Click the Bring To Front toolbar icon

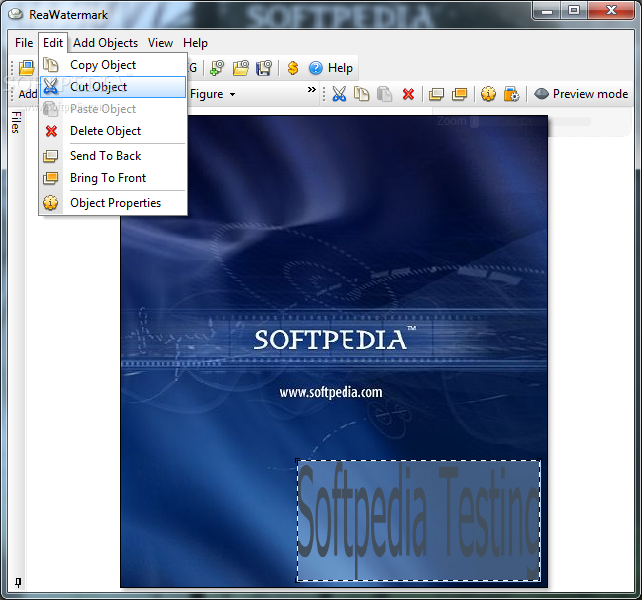pos(459,94)
